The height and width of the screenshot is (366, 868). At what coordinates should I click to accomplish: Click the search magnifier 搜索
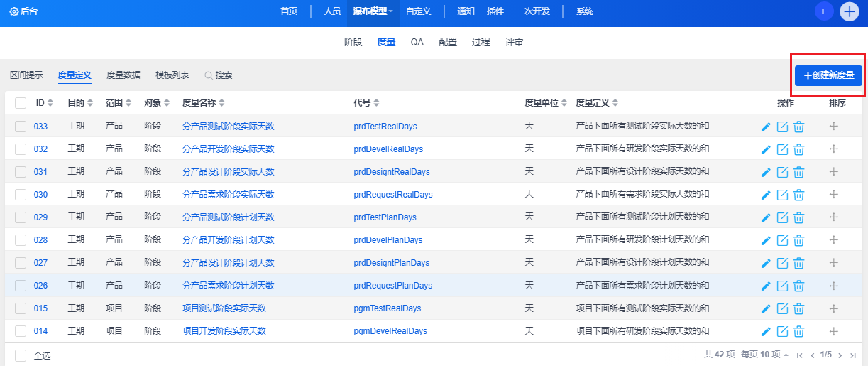point(219,75)
